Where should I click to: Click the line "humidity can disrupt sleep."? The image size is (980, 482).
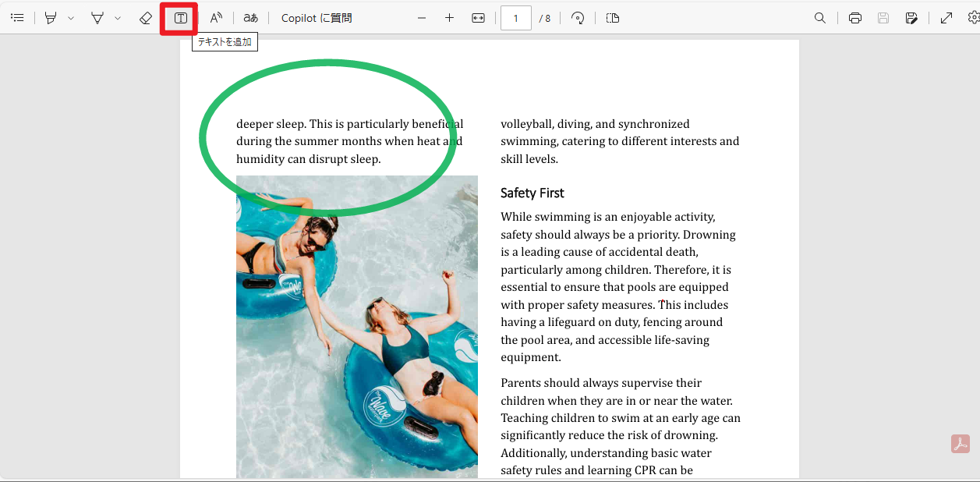pos(308,159)
